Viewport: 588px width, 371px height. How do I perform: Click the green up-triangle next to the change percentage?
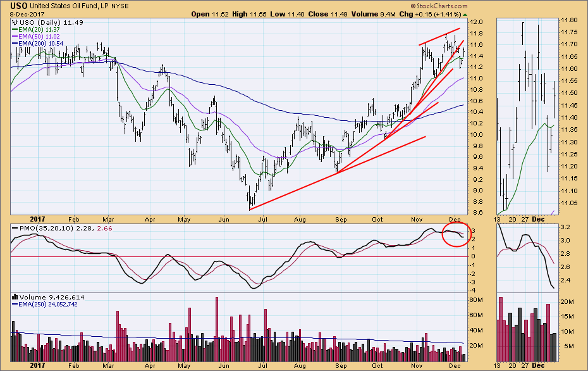click(x=465, y=15)
